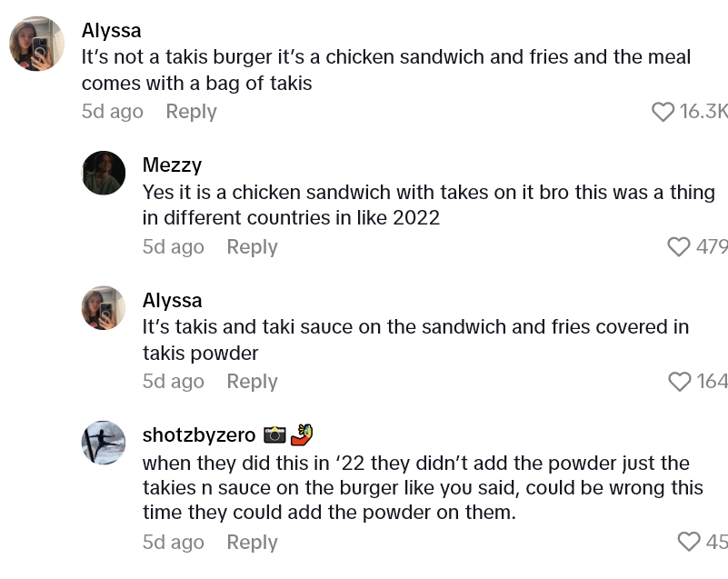
Task: Reply to Mezzy's comment
Action: (x=252, y=247)
